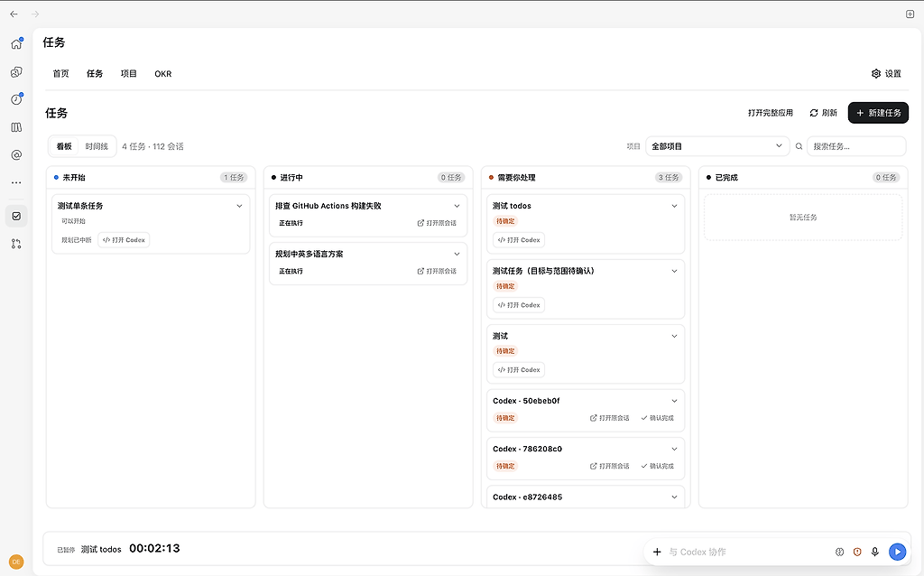Click the 新建任务 button

(x=878, y=113)
